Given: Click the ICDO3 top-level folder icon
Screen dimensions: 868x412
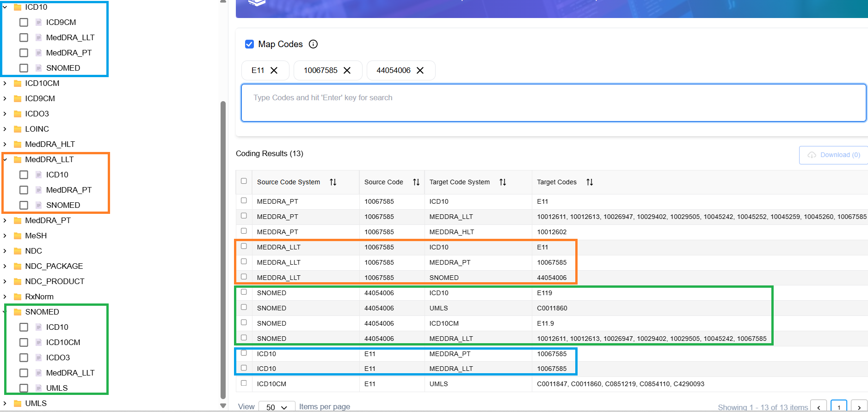Looking at the screenshot, I should point(18,114).
